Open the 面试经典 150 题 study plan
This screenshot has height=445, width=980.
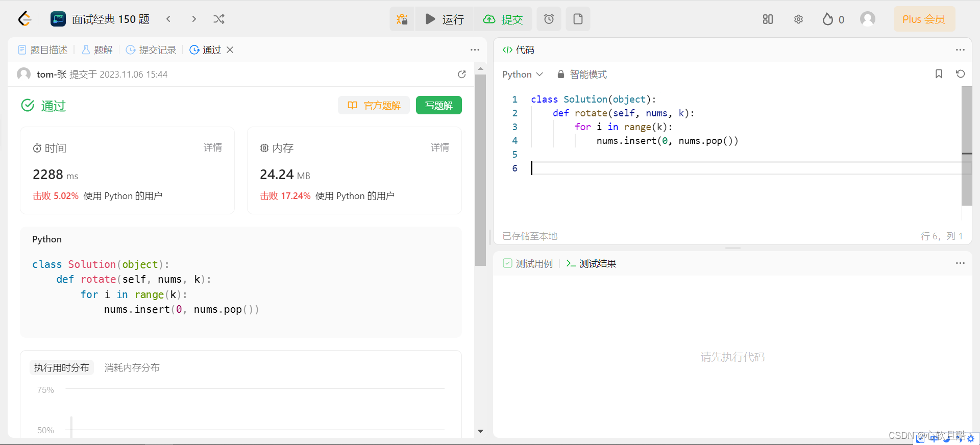100,19
